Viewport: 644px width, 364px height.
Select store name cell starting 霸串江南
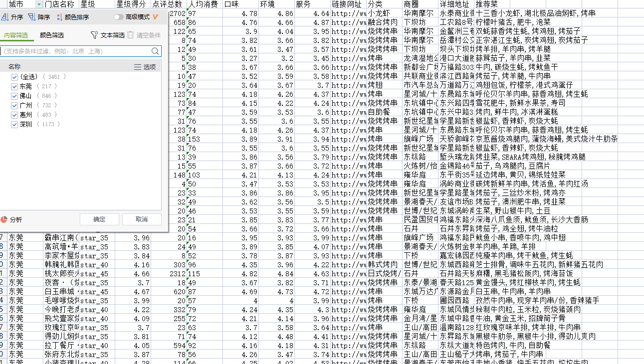(x=61, y=238)
